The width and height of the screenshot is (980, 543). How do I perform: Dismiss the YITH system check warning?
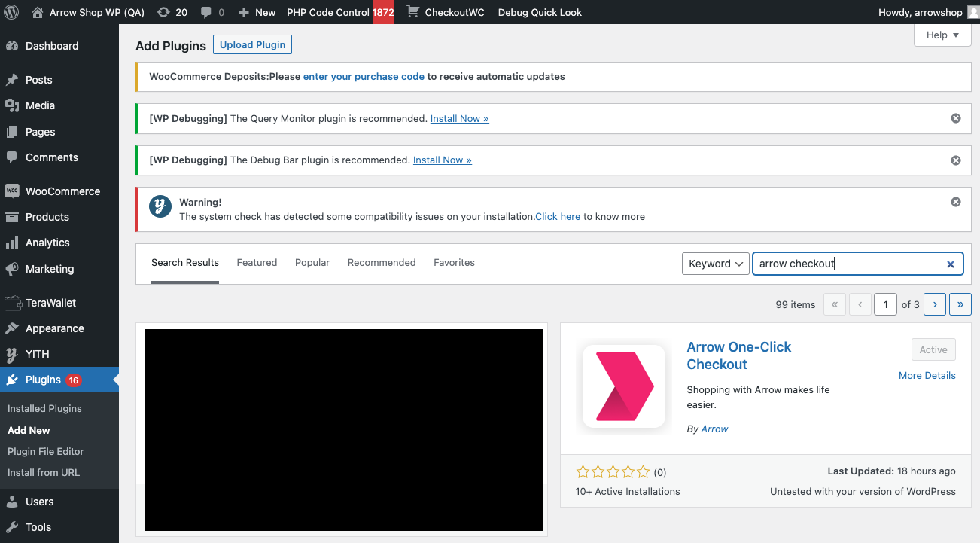click(x=956, y=202)
